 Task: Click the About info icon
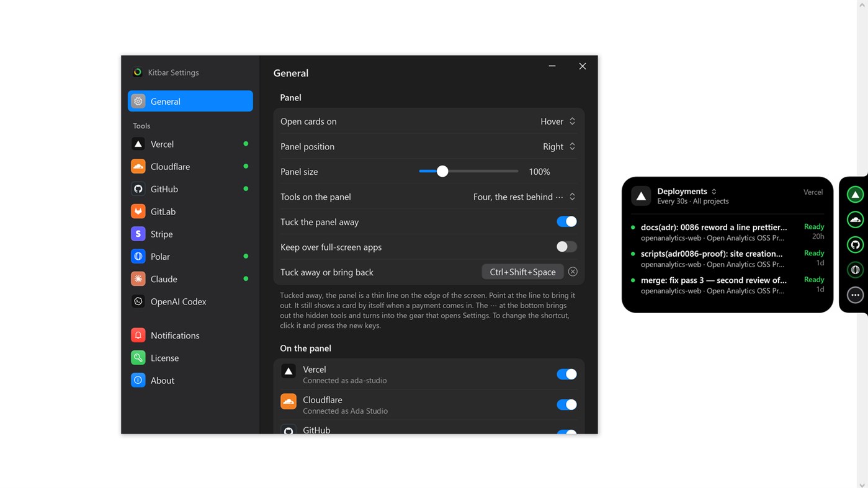point(138,380)
